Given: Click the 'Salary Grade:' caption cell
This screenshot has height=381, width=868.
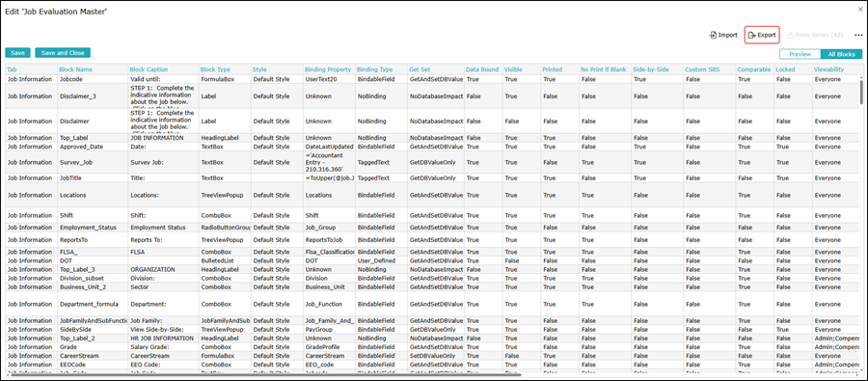Looking at the screenshot, I should coord(163,346).
